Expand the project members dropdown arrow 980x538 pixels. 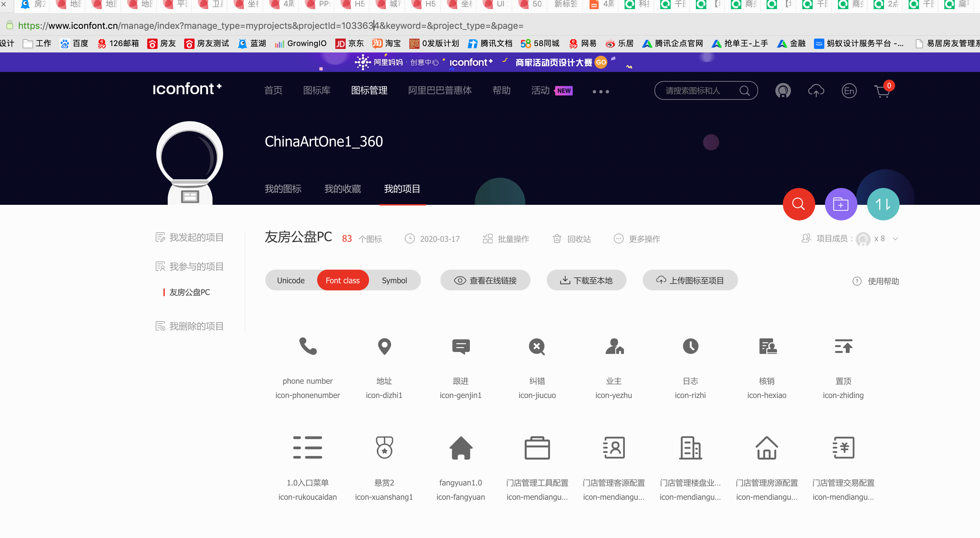click(x=896, y=239)
